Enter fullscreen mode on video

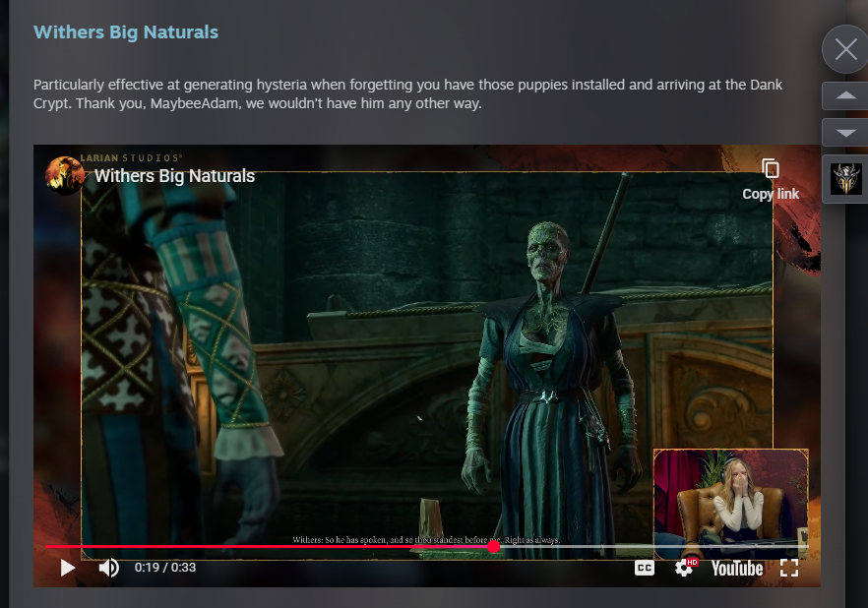click(x=789, y=569)
